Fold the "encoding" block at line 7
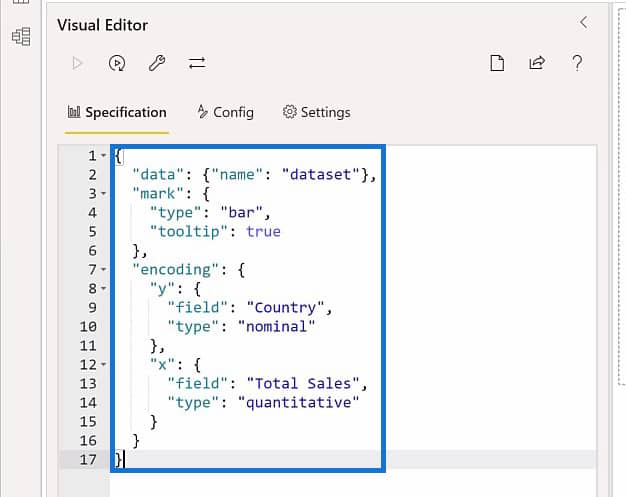Viewport: 626px width, 497px height. (x=103, y=269)
